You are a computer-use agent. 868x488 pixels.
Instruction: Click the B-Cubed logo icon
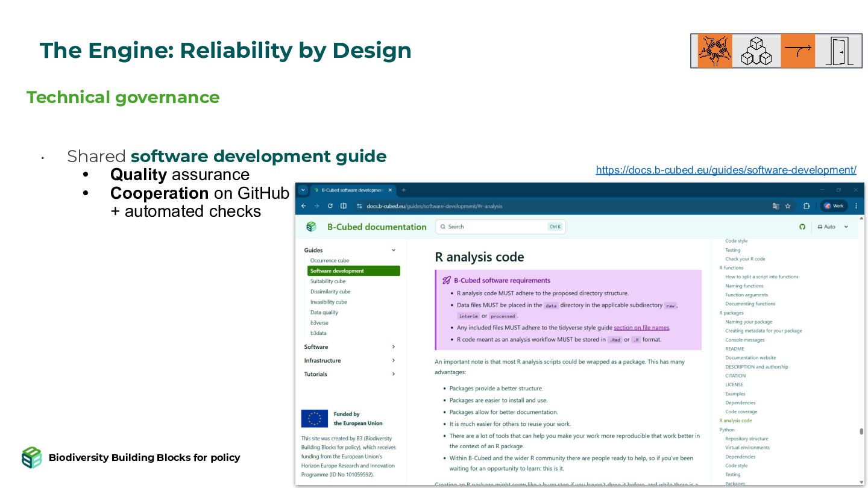pos(311,227)
